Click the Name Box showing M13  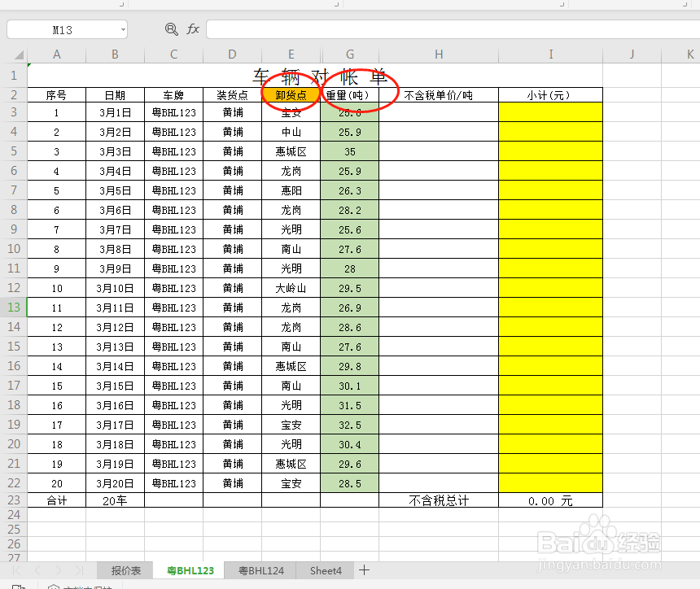coord(63,30)
